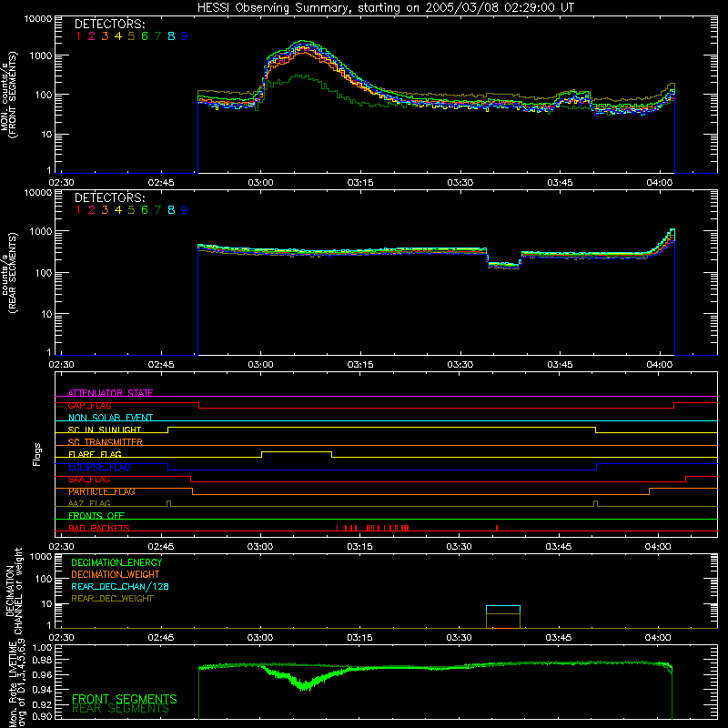This screenshot has width=728, height=728.
Task: Select olive detector 5 in front segments legend
Action: tap(131, 36)
